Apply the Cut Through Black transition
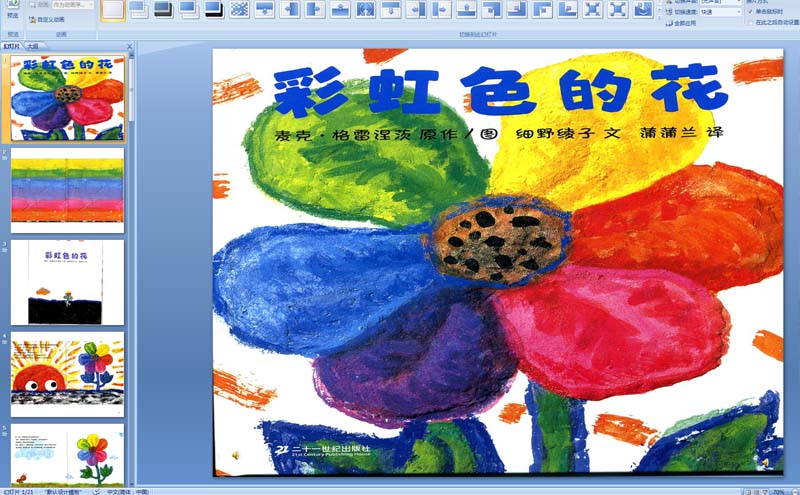Screen dimensions: 800x495 coord(214,10)
